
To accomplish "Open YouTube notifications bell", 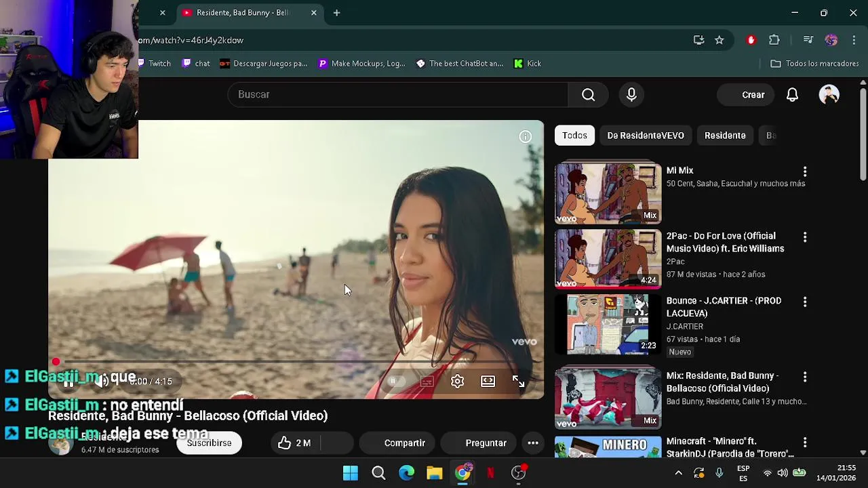I will [792, 95].
